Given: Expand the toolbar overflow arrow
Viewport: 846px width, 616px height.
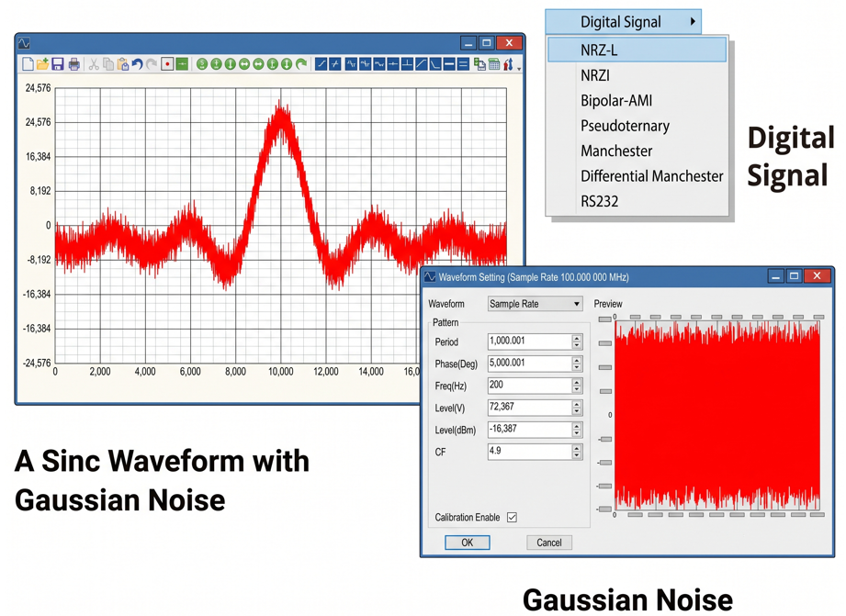Looking at the screenshot, I should tap(519, 69).
